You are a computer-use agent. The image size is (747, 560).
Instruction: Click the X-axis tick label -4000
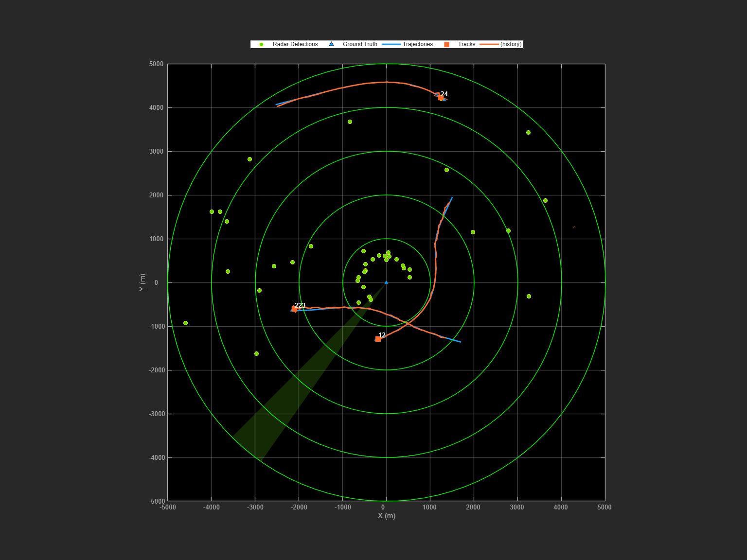coord(212,507)
